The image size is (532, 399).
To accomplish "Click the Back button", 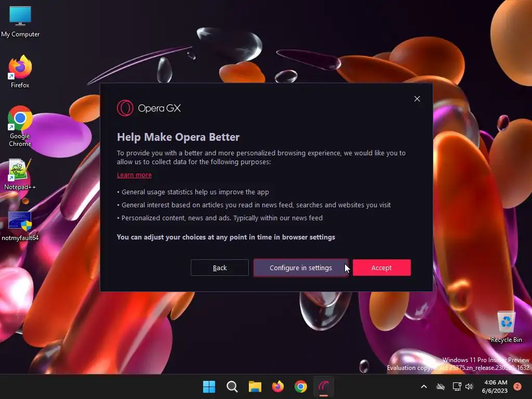I will 220,268.
